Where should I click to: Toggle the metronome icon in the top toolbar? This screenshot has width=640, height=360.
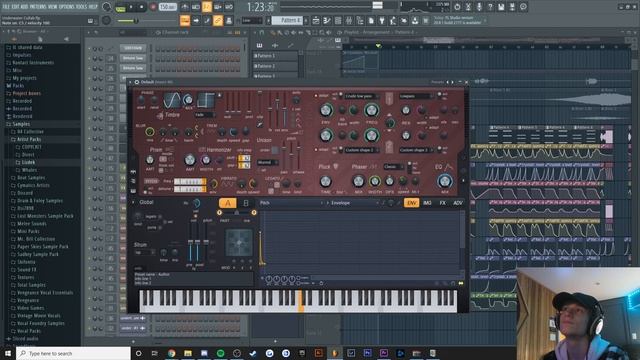click(x=185, y=7)
